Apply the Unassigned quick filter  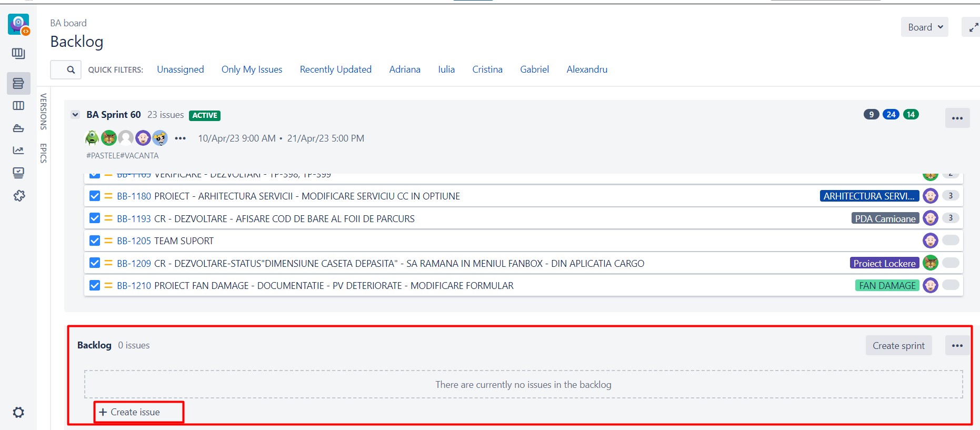coord(181,69)
